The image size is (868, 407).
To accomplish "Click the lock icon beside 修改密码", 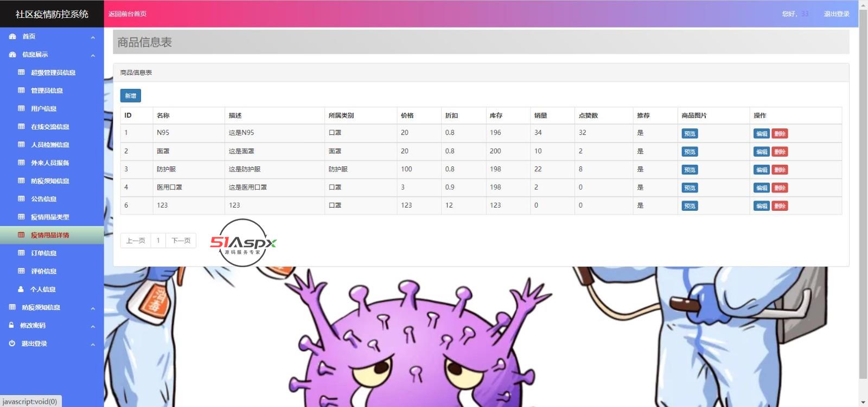I will tap(12, 325).
